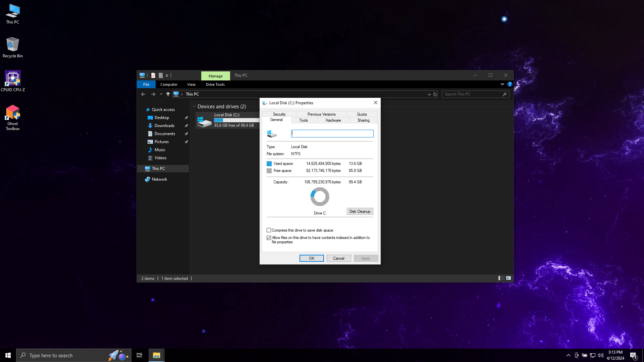
Task: Open the CPUID CPU-Z desktop icon
Action: tap(13, 79)
